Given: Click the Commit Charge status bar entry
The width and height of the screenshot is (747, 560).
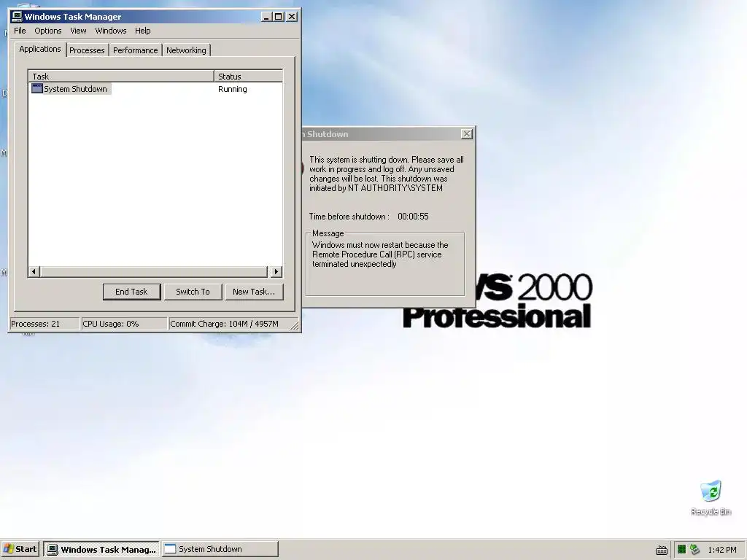Looking at the screenshot, I should coord(230,324).
